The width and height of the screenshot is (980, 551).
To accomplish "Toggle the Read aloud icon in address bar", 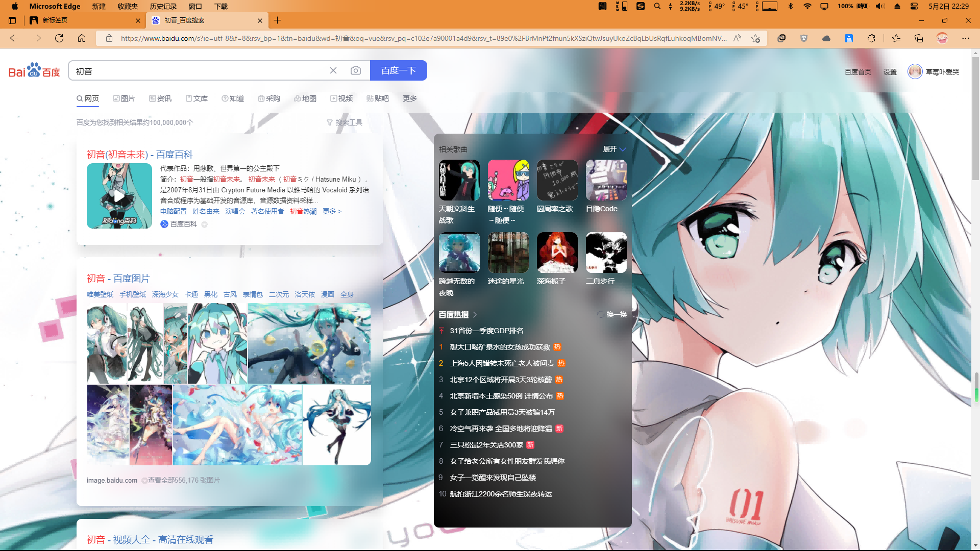I will pos(737,38).
